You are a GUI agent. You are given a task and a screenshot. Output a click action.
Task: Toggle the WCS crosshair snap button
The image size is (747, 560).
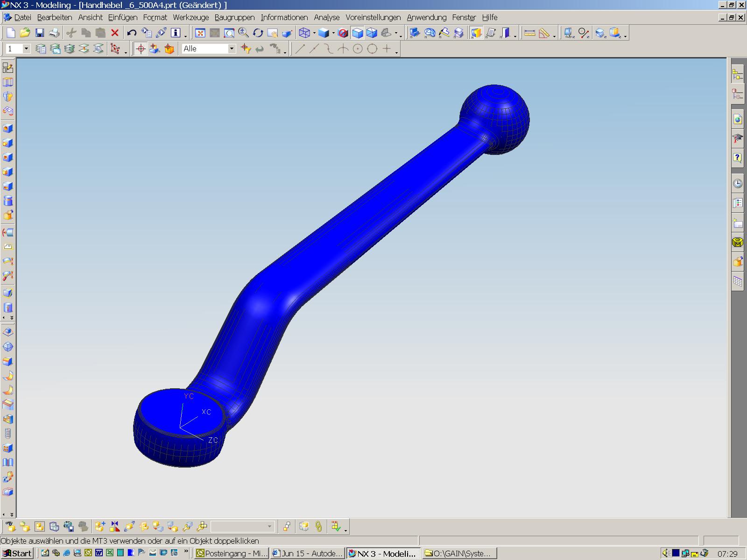141,49
